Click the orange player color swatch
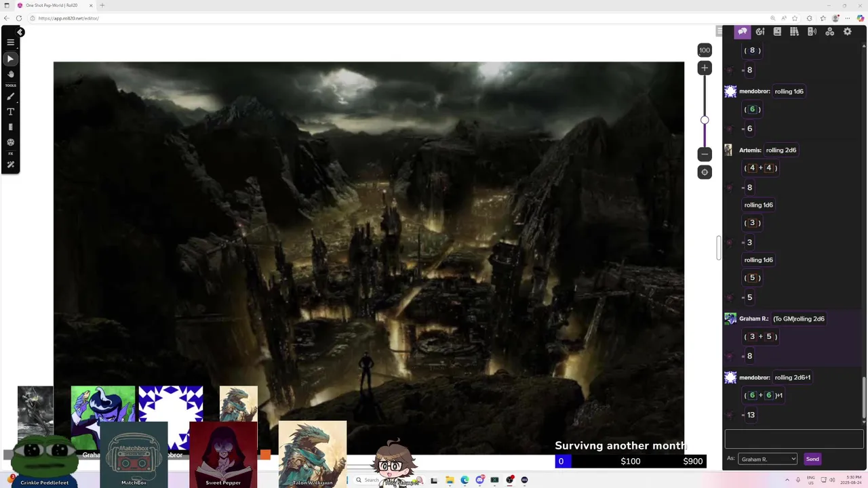 click(265, 455)
